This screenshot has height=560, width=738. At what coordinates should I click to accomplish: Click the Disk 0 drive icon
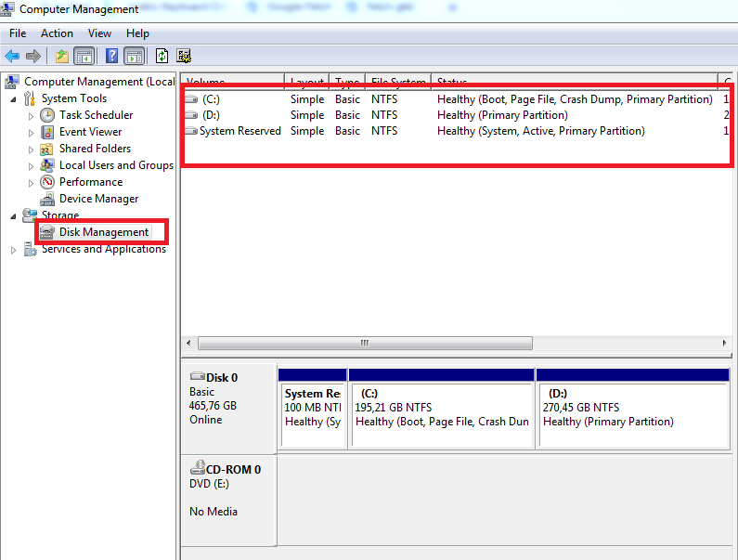[198, 376]
